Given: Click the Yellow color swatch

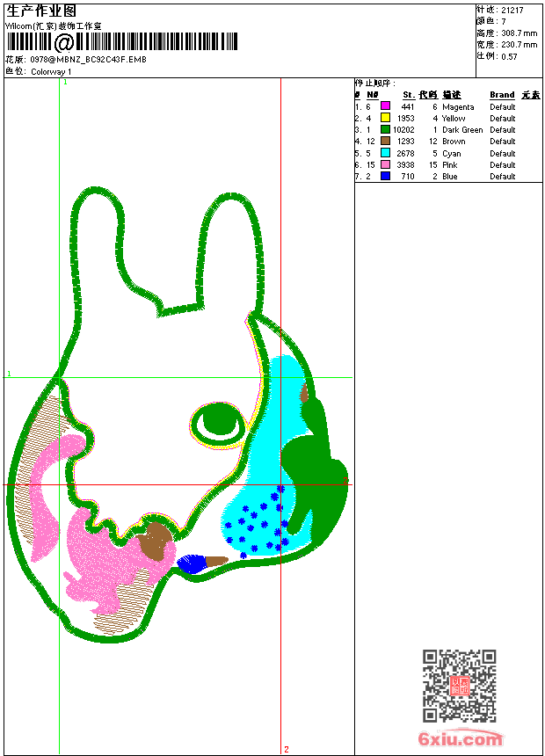Looking at the screenshot, I should pos(385,118).
